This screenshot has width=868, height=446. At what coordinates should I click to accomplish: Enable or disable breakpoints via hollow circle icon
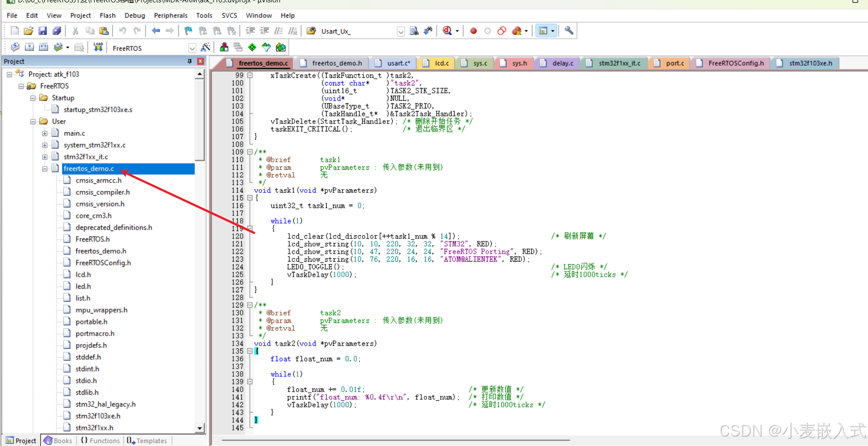pyautogui.click(x=487, y=30)
